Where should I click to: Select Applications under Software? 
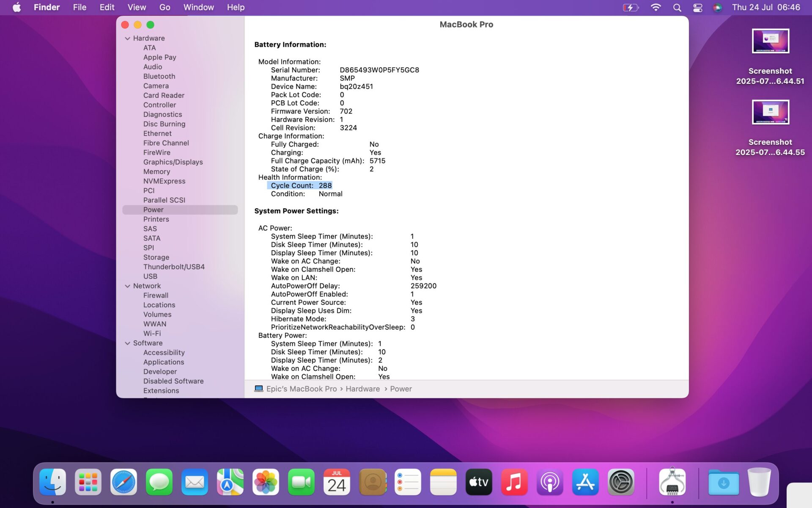(x=164, y=362)
